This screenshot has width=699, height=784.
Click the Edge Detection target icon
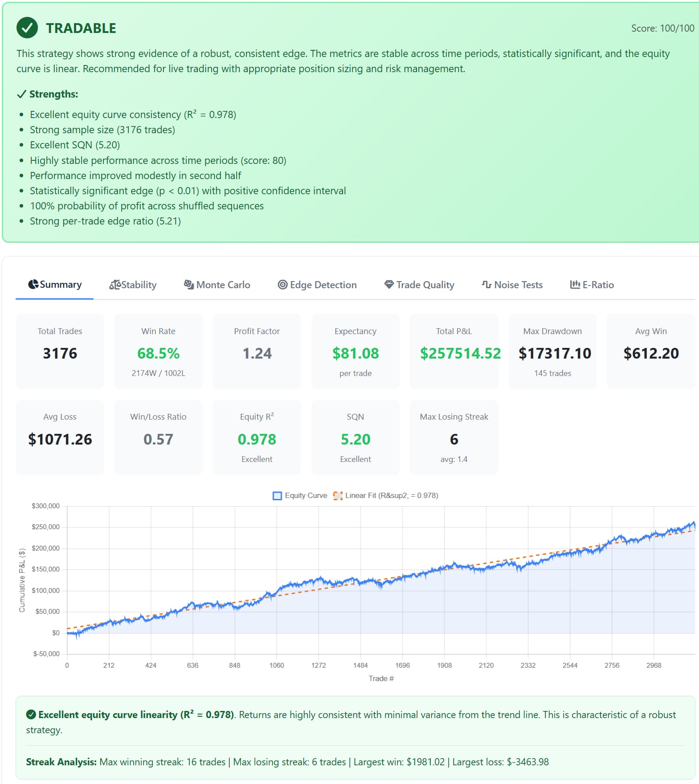coord(282,285)
